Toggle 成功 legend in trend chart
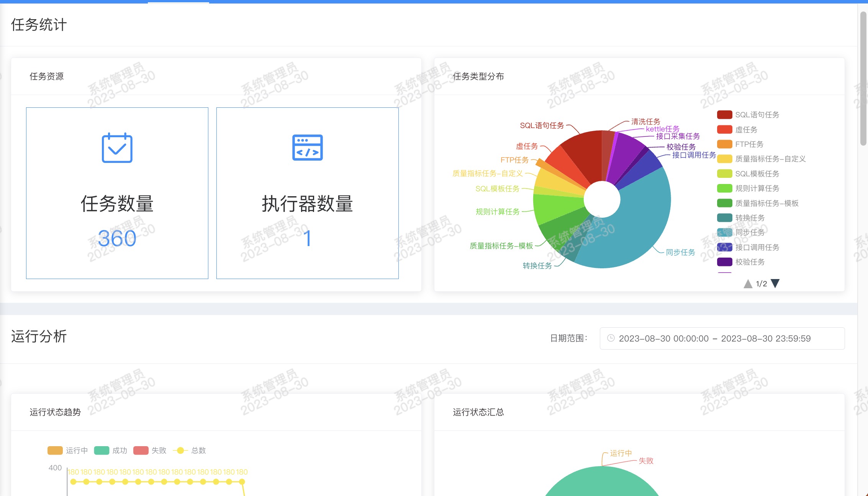 [x=111, y=450]
